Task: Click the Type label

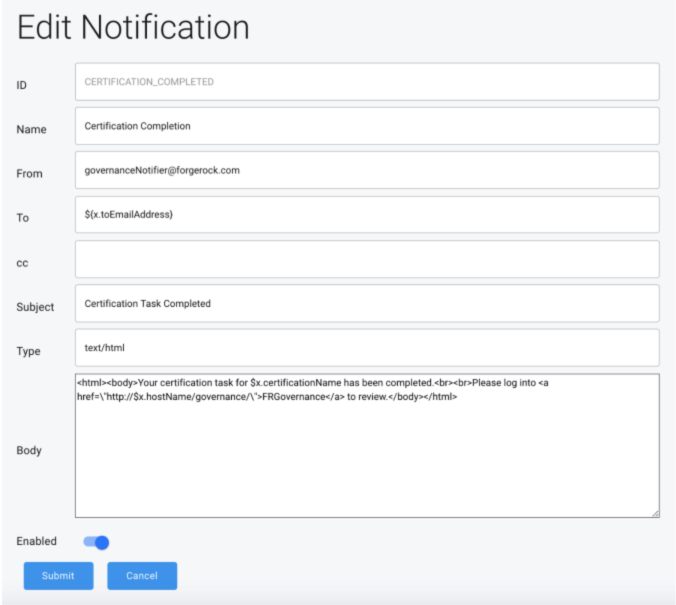Action: [x=29, y=351]
